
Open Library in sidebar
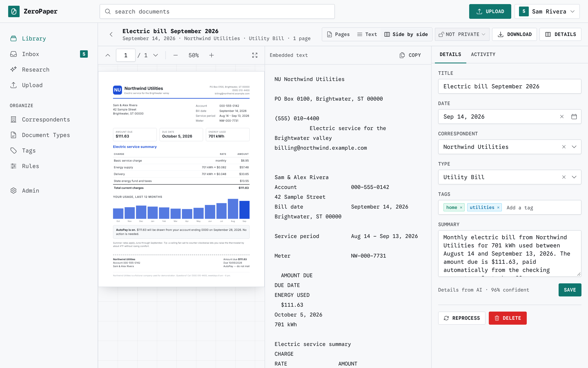coord(49,38)
